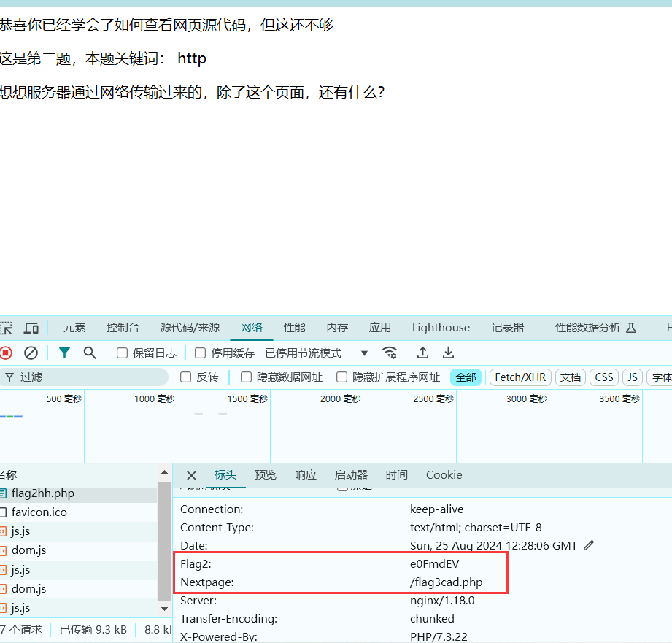Toggle the network filter funnel icon
672x643 pixels.
pyautogui.click(x=65, y=353)
